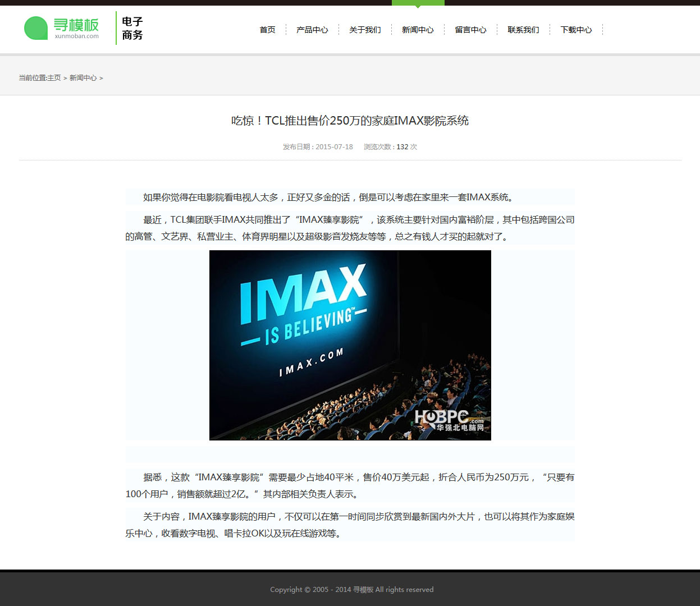Click the green xunmoban logo icon
Screen dimensions: 700x606
tap(36, 28)
